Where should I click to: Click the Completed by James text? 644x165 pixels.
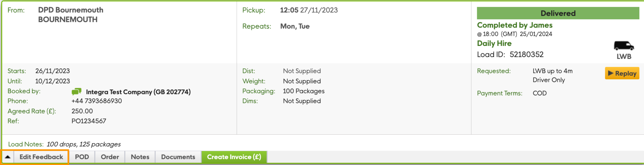pos(515,25)
